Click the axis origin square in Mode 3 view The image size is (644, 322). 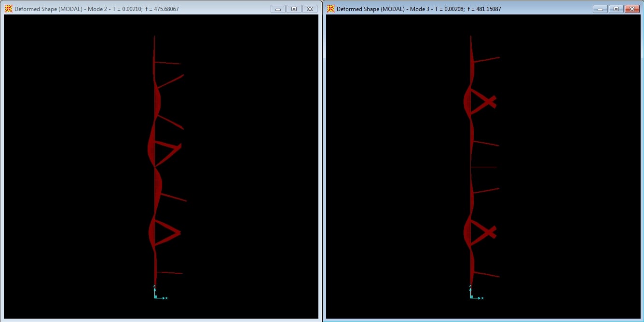(x=471, y=297)
